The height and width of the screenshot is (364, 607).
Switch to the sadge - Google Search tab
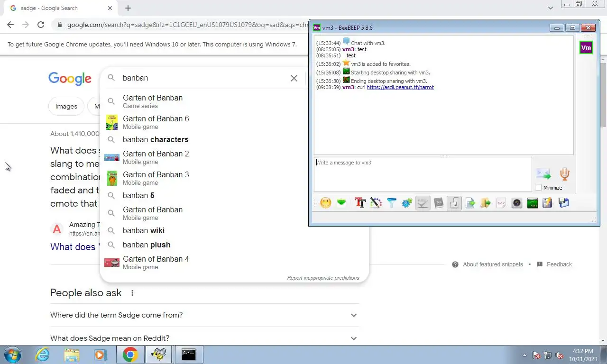[62, 8]
